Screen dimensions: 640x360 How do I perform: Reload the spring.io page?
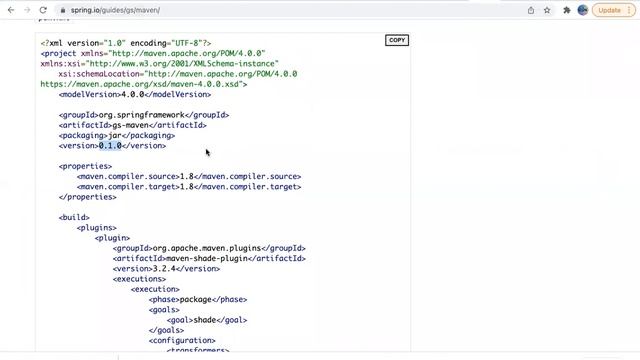[x=43, y=10]
